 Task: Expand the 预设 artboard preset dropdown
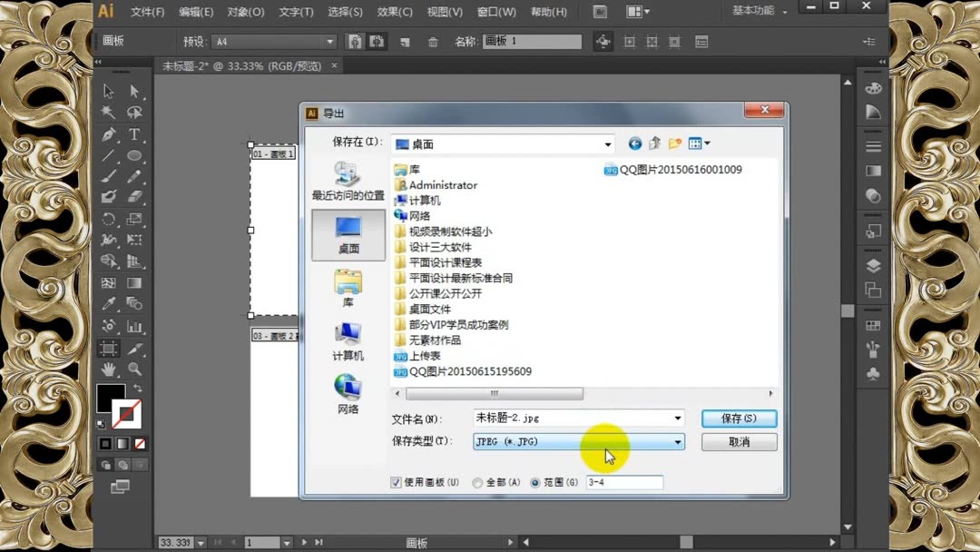click(x=329, y=41)
